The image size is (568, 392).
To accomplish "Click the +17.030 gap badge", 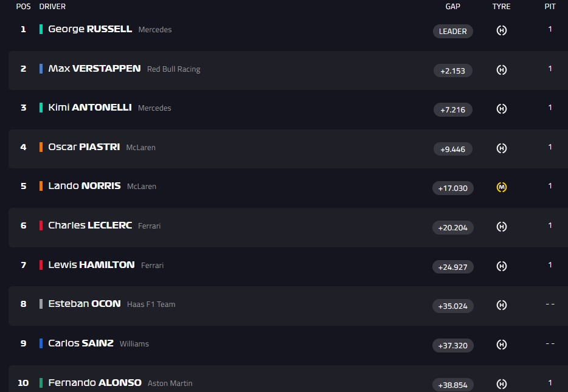I will pos(452,188).
